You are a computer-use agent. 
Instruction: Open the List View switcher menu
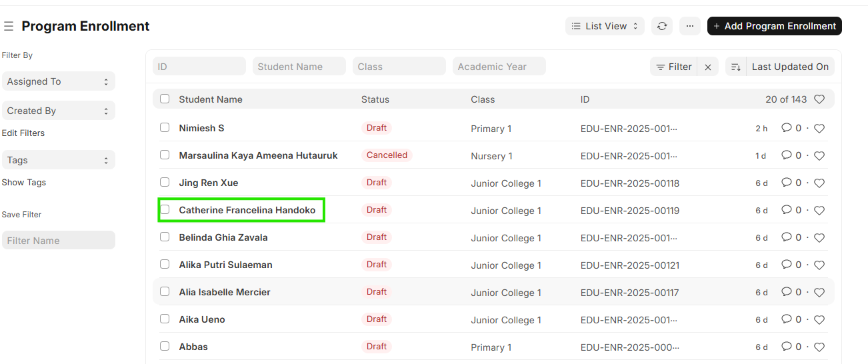(605, 26)
